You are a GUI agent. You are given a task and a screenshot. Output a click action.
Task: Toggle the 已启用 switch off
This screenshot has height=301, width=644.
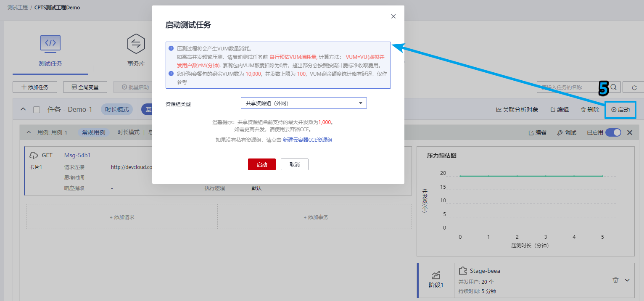[613, 132]
